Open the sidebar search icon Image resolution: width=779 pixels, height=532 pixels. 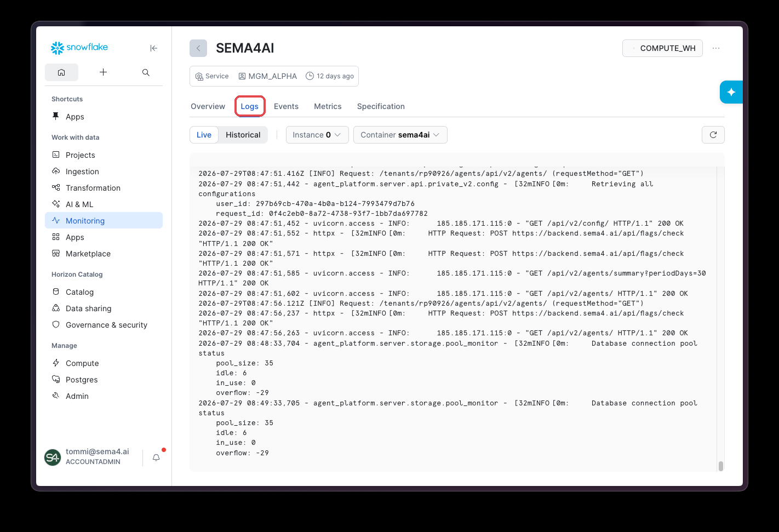pos(146,72)
